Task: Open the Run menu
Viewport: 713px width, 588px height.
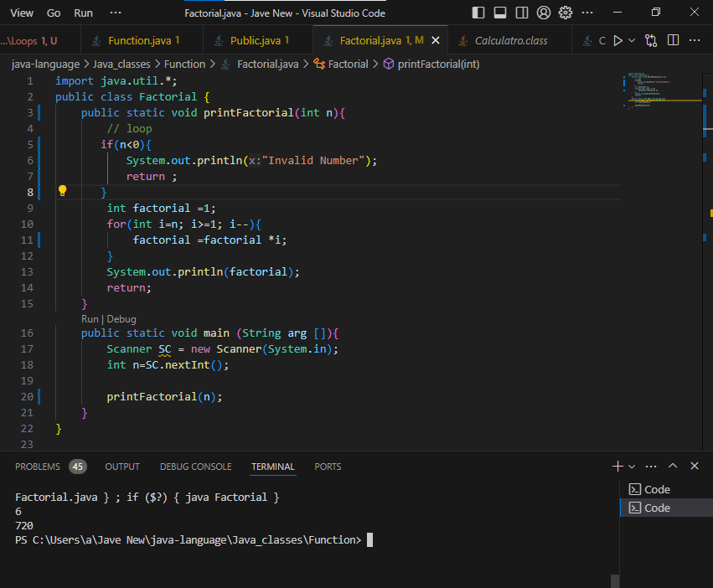Action: tap(83, 13)
